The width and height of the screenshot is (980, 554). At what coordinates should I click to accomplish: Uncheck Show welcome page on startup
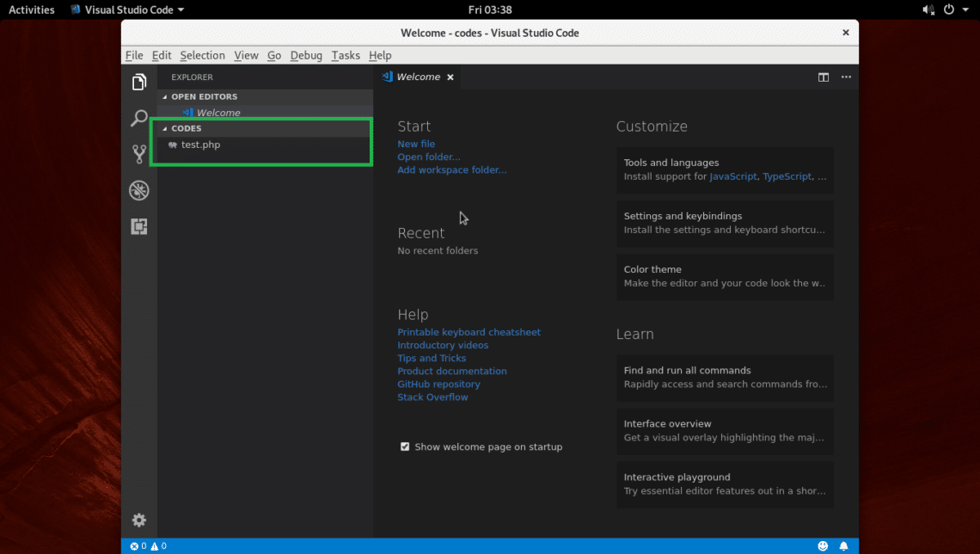point(405,446)
